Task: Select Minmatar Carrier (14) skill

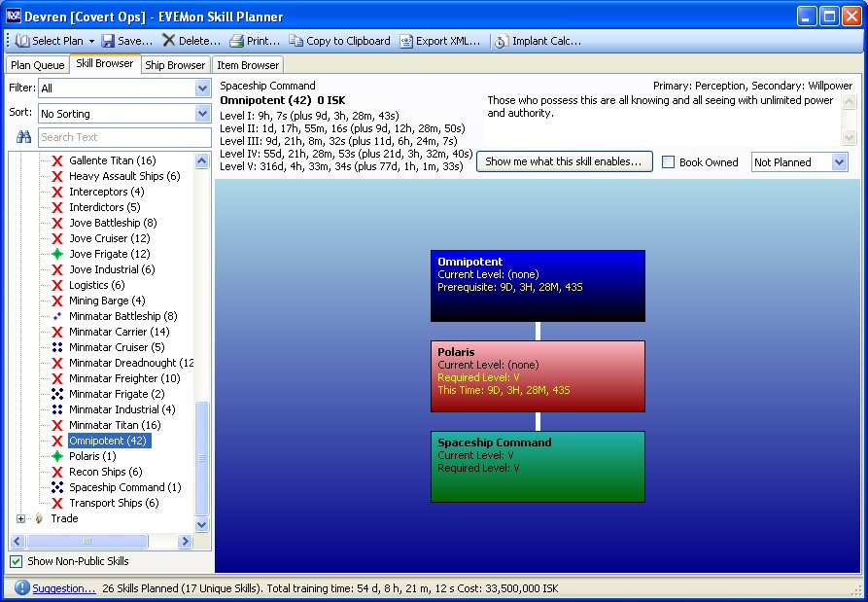Action: (120, 332)
